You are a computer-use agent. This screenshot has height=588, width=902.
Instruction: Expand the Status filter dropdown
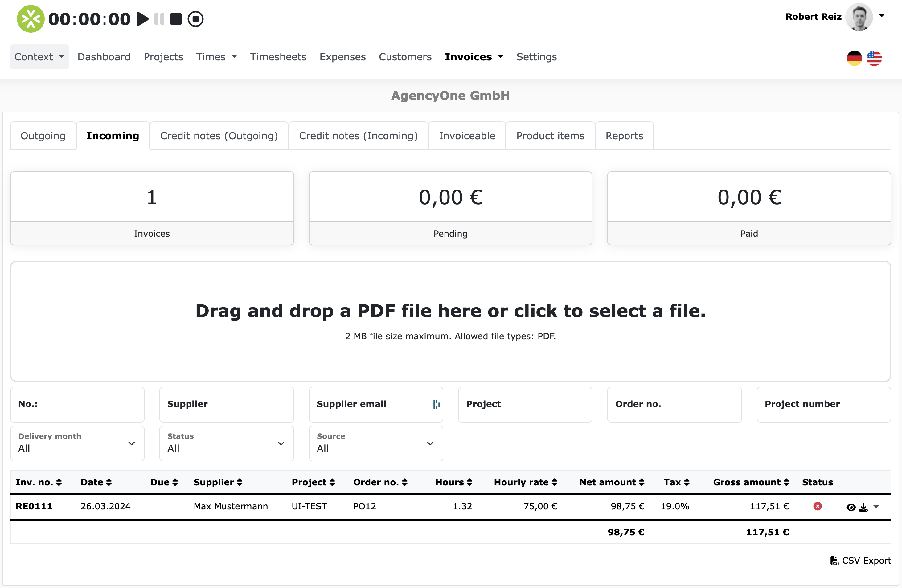tap(226, 443)
